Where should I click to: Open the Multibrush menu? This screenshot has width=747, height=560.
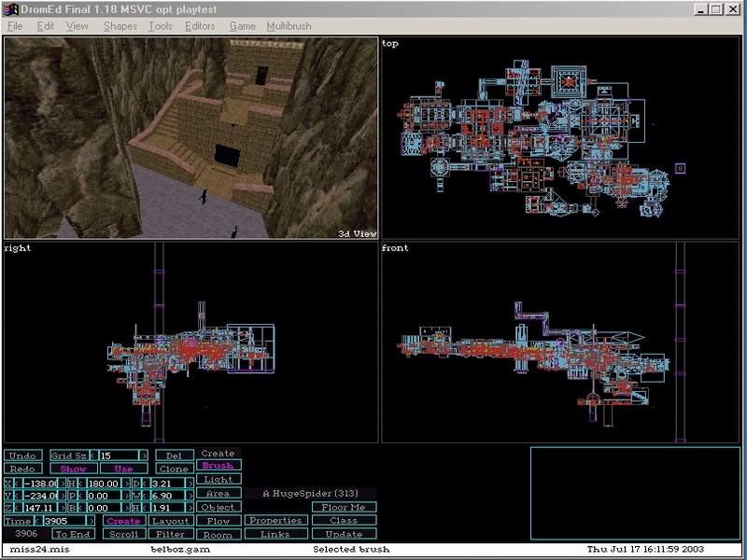[289, 26]
